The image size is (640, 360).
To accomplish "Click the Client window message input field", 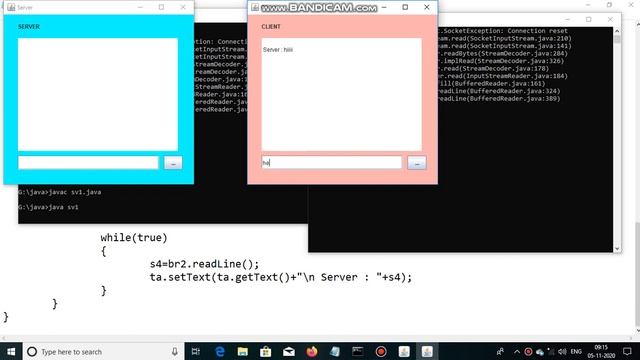I will [x=331, y=162].
